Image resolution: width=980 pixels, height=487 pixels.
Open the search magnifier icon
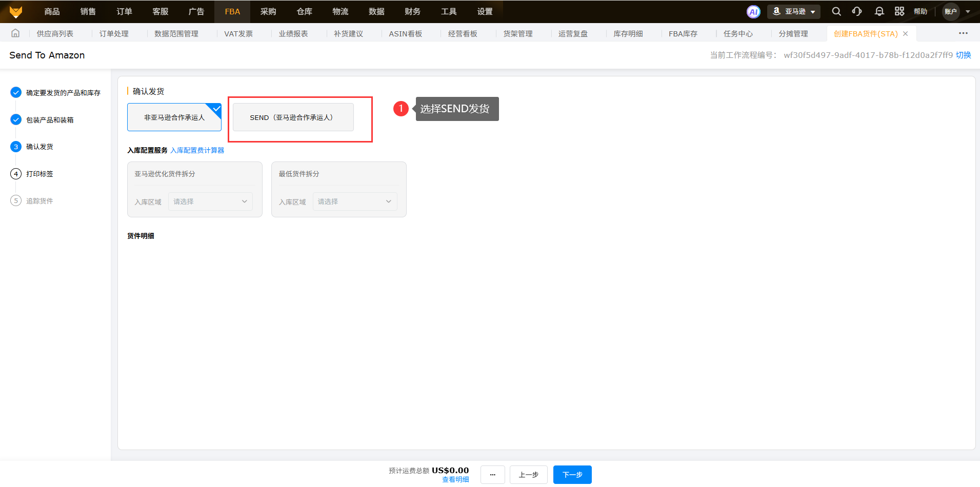836,11
